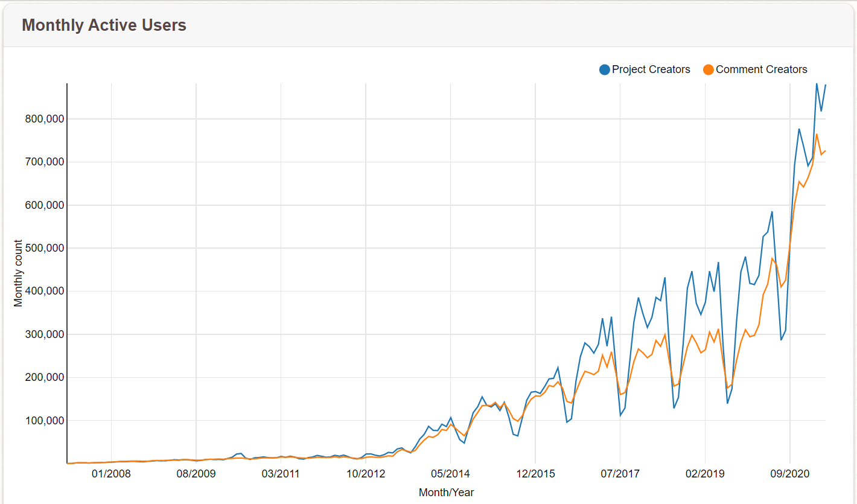Select the 500,000 y-axis tick label
Viewport: 857px width, 504px height.
click(x=42, y=248)
